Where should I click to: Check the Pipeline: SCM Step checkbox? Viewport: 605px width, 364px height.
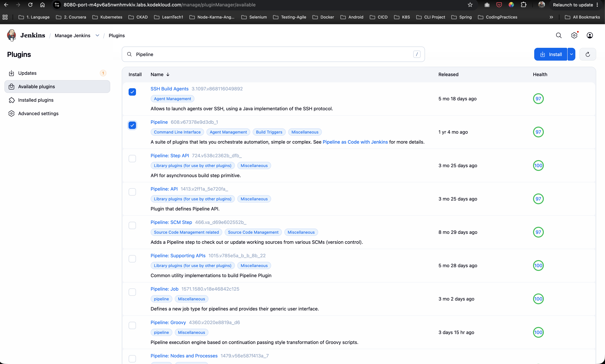[132, 225]
